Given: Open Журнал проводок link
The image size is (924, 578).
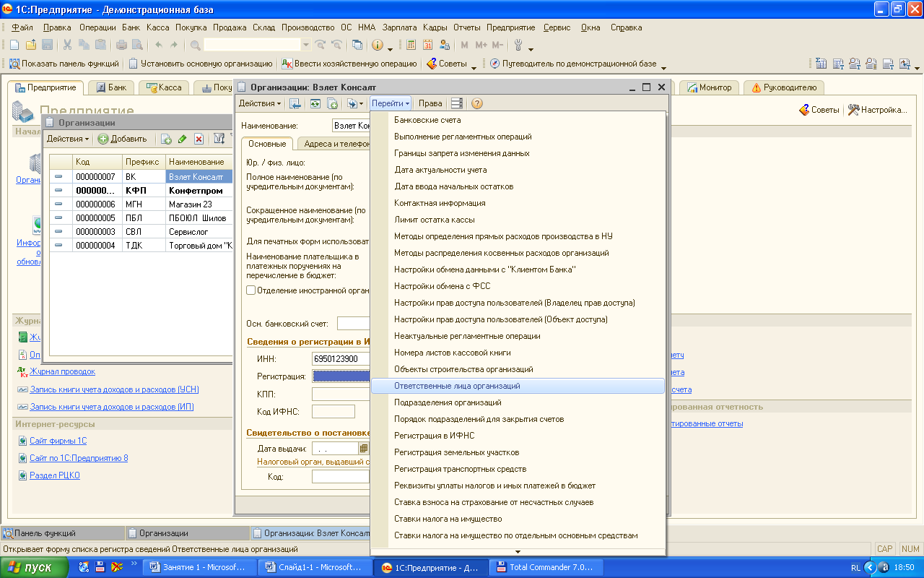Looking at the screenshot, I should click(62, 371).
